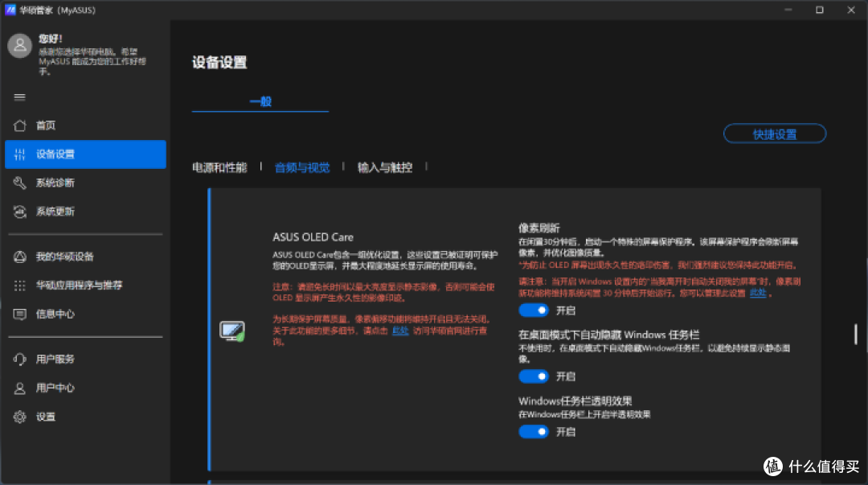
Task: Click the user avatar icon
Action: coord(20,46)
